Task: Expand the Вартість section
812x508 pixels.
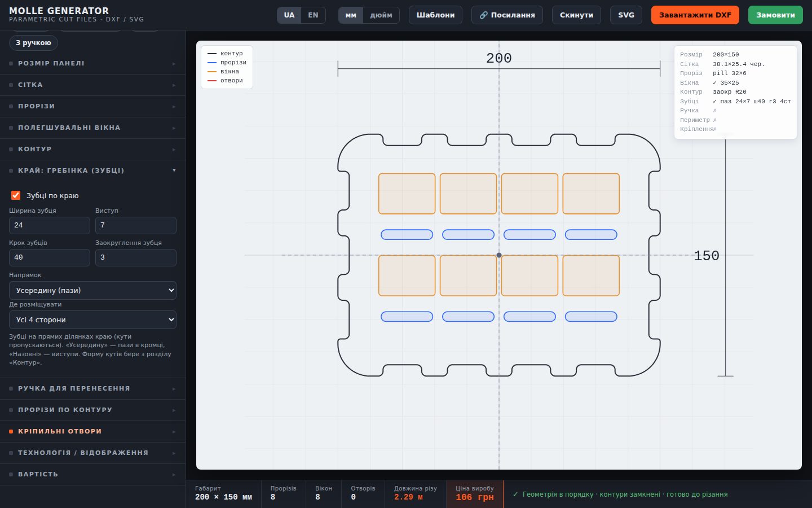Action: pos(92,475)
